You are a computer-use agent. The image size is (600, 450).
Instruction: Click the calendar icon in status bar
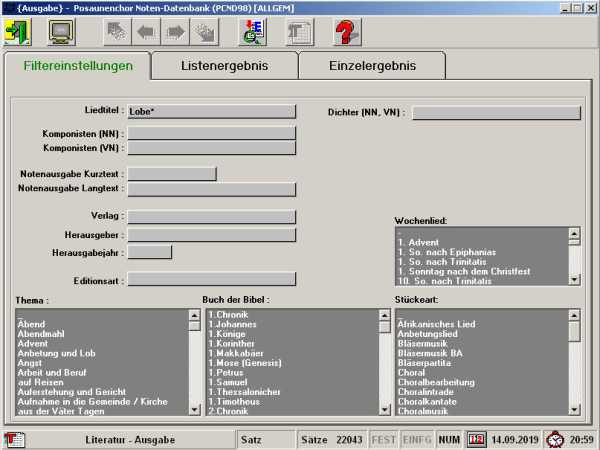(x=477, y=439)
